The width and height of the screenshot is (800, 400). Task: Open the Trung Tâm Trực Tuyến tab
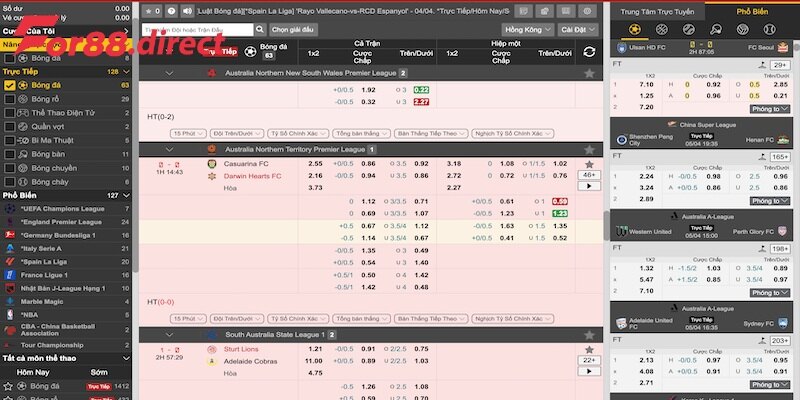pyautogui.click(x=657, y=11)
